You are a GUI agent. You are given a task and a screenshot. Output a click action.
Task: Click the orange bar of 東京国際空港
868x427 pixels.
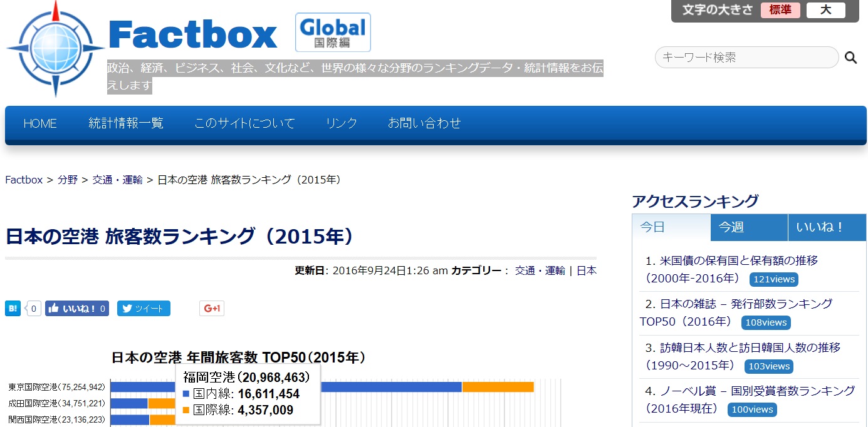pyautogui.click(x=498, y=387)
